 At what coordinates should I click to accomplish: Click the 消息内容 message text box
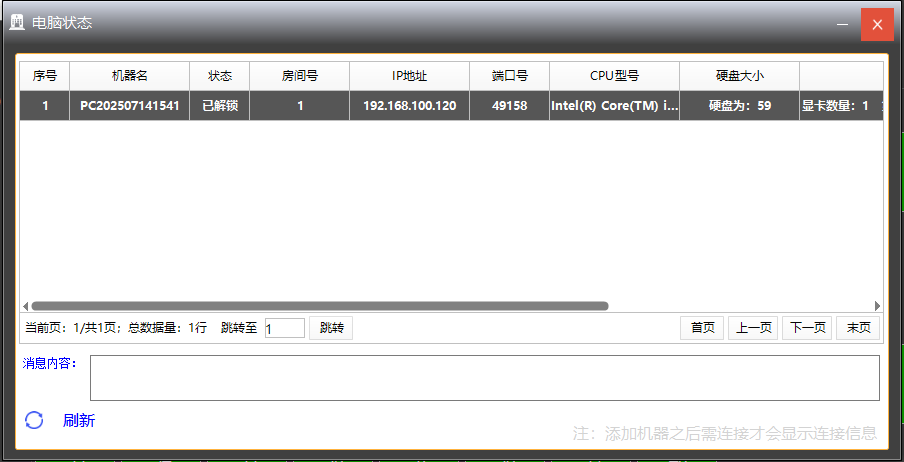(484, 378)
